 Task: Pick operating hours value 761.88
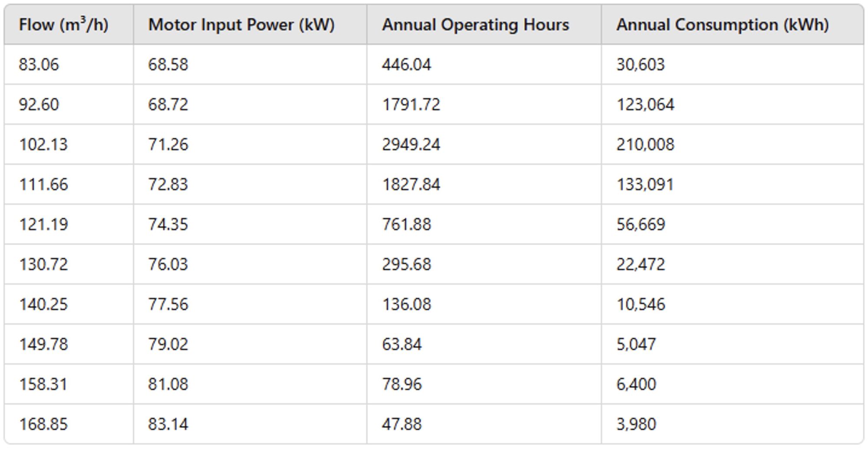tap(407, 224)
